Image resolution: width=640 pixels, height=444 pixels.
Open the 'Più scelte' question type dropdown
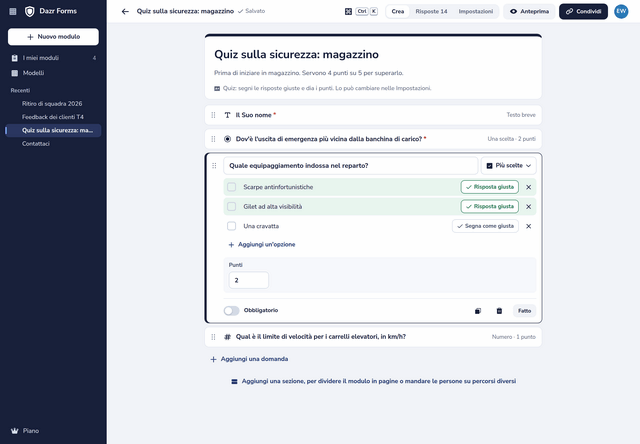[x=509, y=166]
